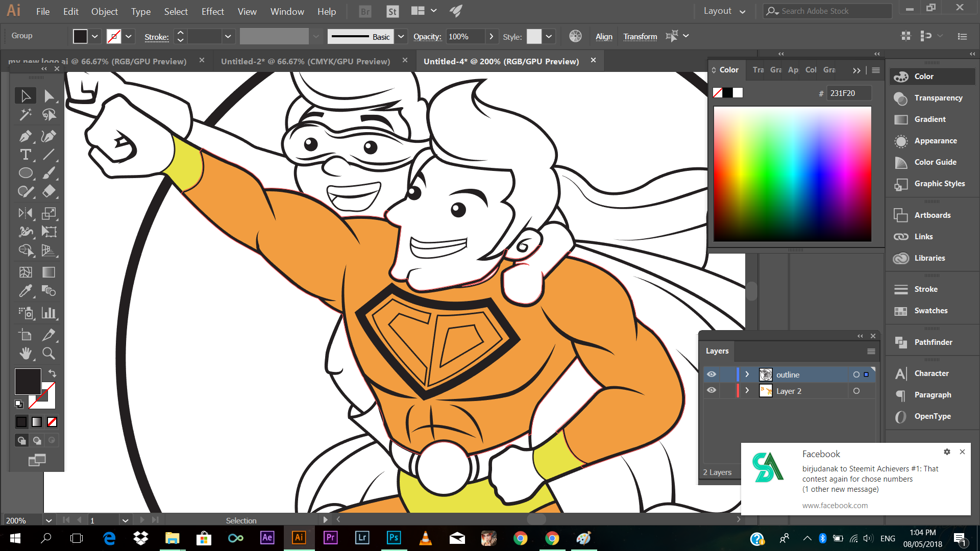Open the Character panel

pos(933,373)
